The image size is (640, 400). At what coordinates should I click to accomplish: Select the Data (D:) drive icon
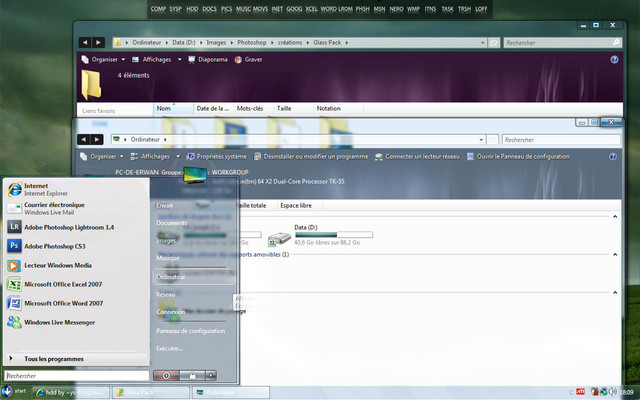[279, 239]
